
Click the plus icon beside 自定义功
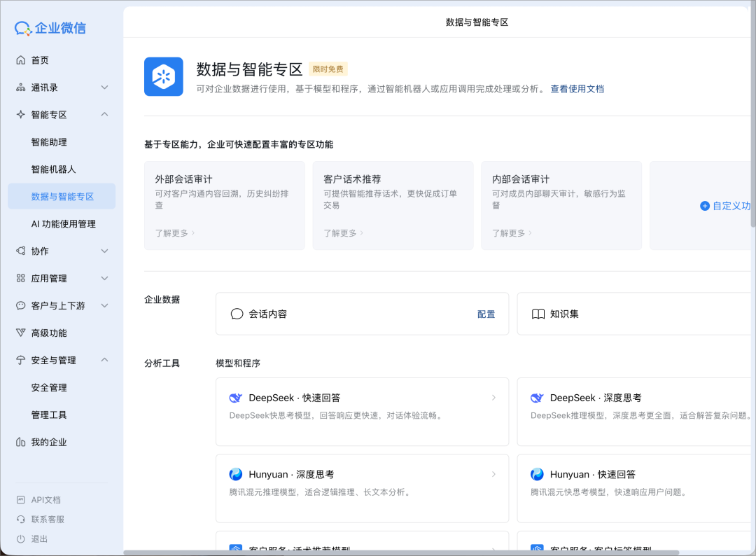[x=705, y=206]
